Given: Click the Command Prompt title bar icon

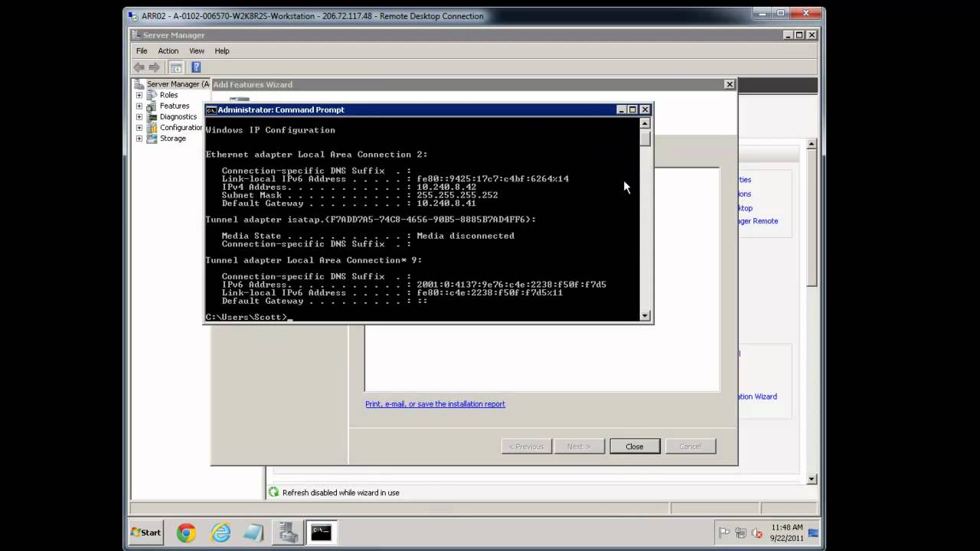Looking at the screenshot, I should pos(211,109).
